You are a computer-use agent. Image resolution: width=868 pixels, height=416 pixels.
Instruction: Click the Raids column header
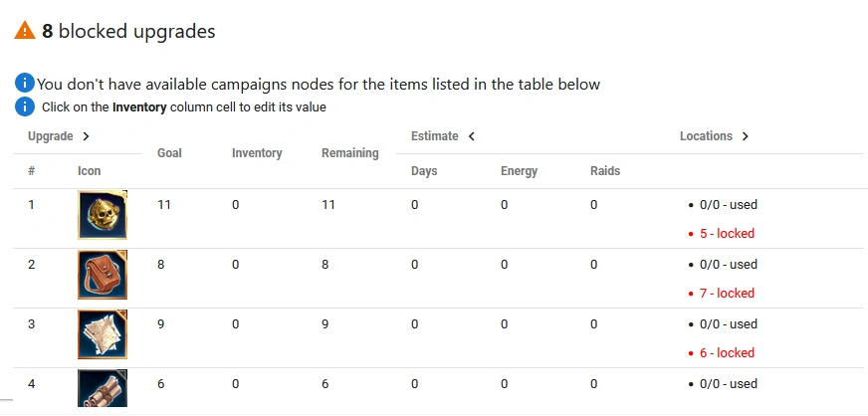pyautogui.click(x=604, y=171)
